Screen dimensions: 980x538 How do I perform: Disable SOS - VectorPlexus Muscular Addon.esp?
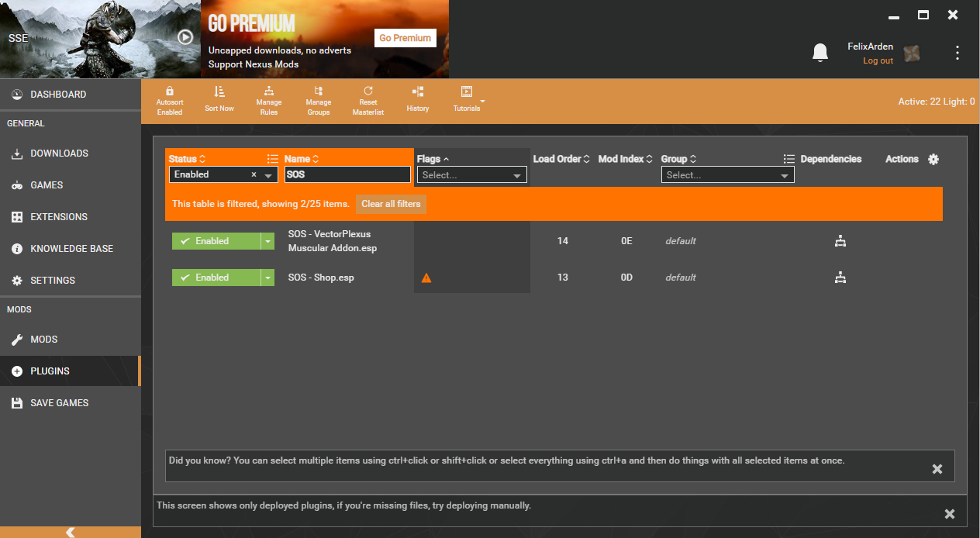click(216, 241)
